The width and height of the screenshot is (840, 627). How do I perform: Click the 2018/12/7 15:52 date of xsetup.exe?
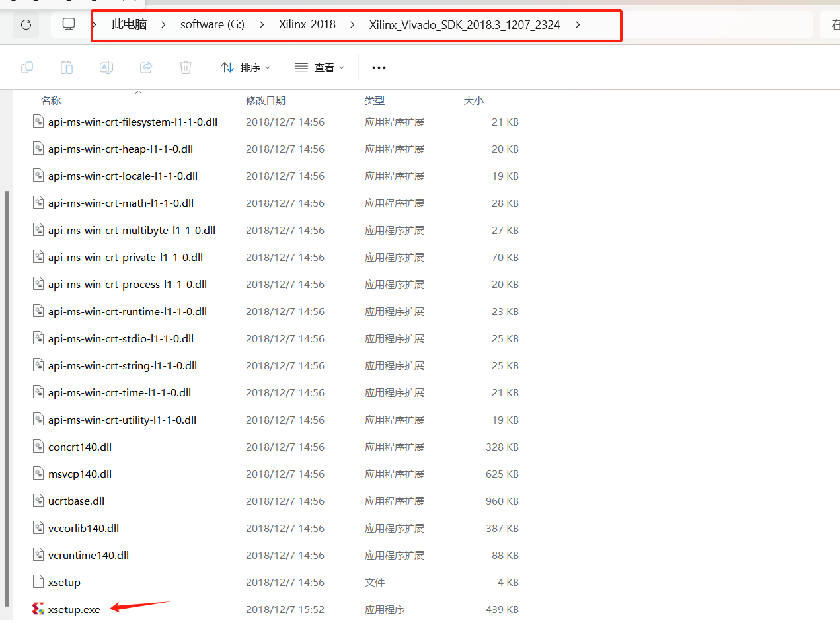(286, 609)
